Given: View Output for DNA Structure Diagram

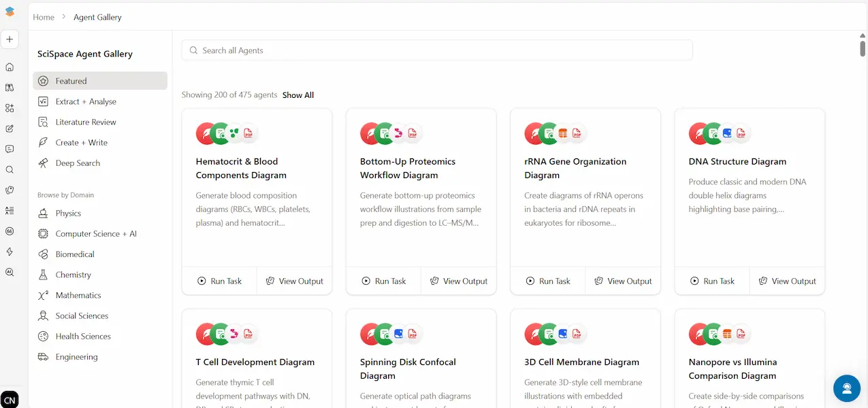Looking at the screenshot, I should (x=787, y=281).
